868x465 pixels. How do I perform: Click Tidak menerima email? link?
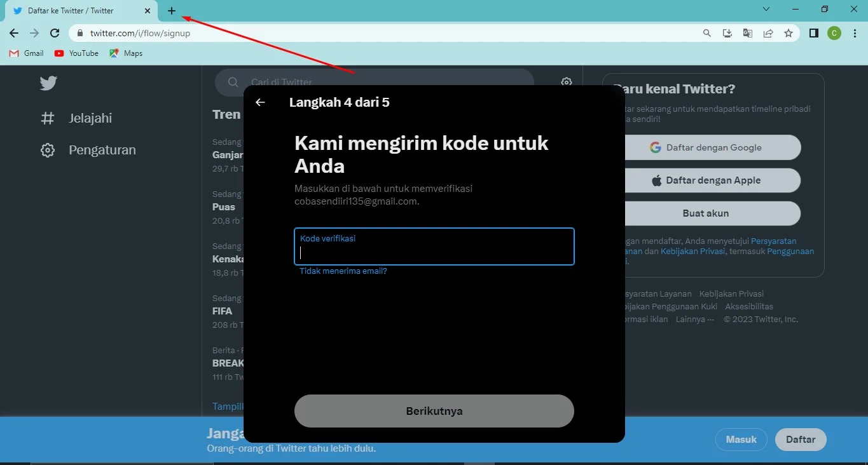tap(343, 271)
